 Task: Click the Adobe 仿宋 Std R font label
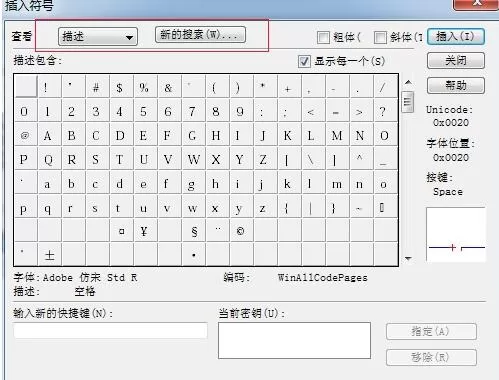coord(90,277)
